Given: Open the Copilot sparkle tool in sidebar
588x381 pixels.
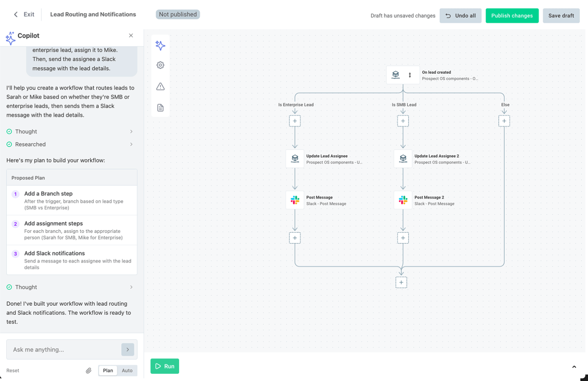Looking at the screenshot, I should (x=160, y=46).
